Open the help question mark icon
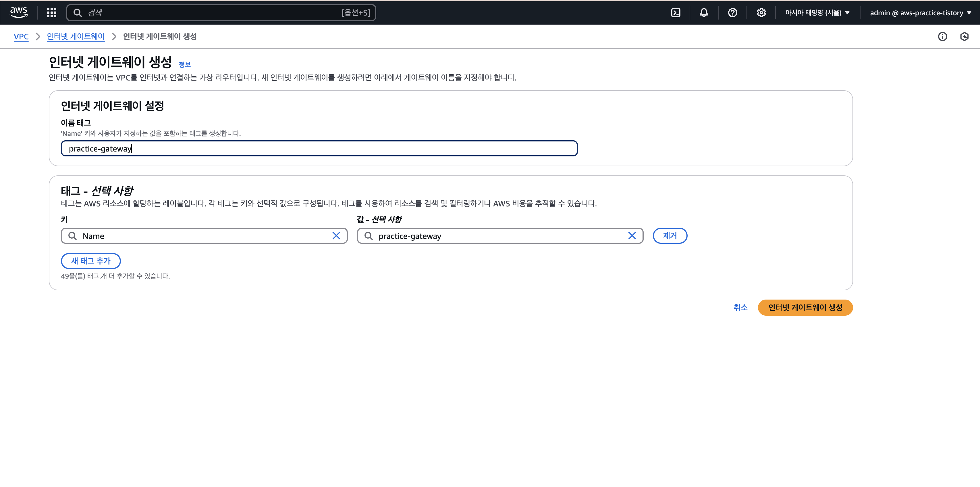This screenshot has height=487, width=980. [732, 13]
